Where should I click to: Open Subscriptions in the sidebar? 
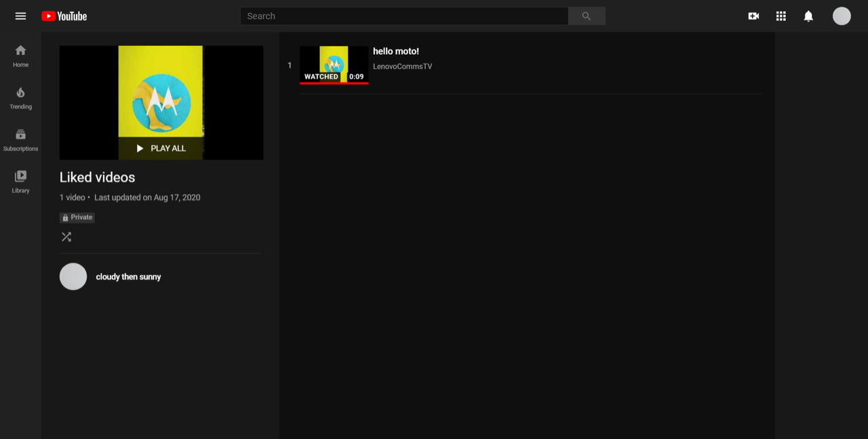20,140
